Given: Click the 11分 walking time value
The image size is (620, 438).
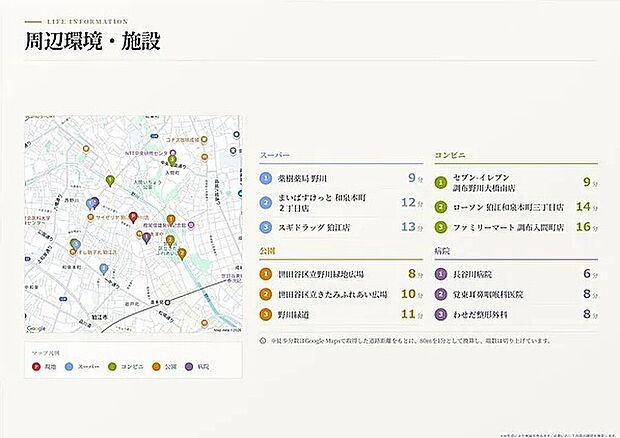Looking at the screenshot, I should pyautogui.click(x=412, y=315).
